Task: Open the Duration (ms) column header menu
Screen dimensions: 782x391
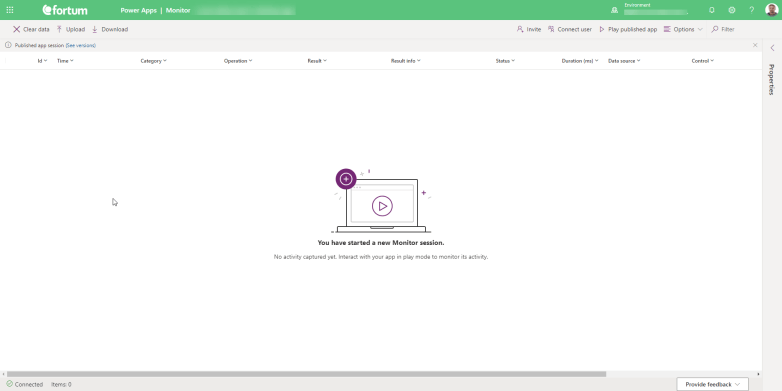Action: (x=580, y=61)
